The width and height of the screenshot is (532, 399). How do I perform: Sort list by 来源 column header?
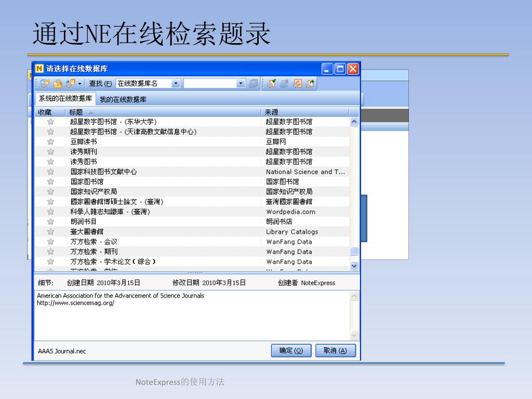(x=305, y=112)
